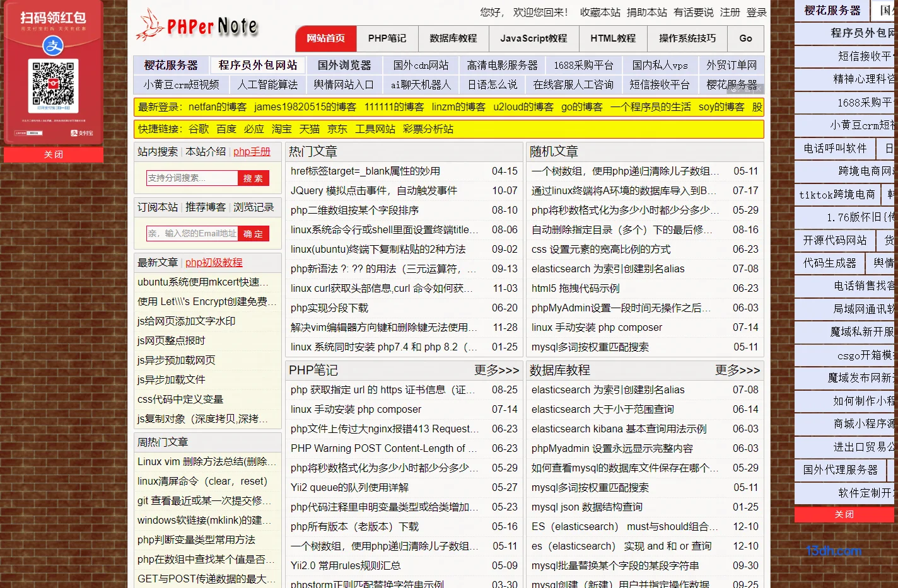
Task: Focus the Email address subscription field
Action: (192, 234)
